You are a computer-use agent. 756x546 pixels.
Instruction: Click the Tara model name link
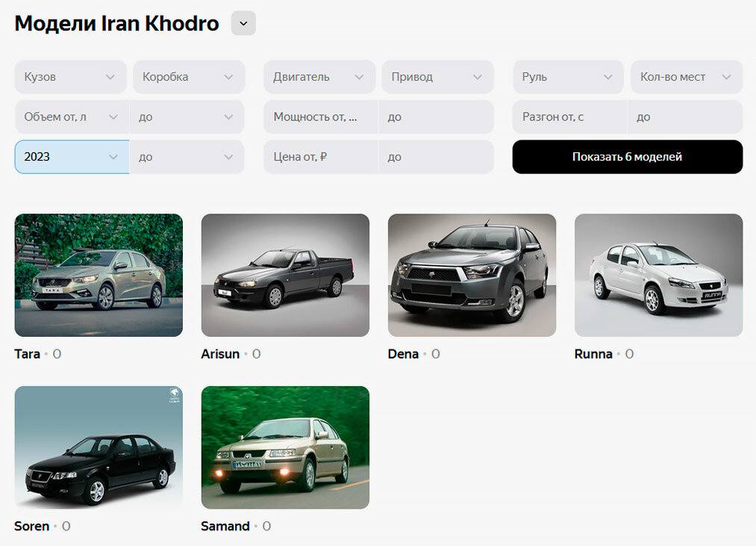(27, 354)
